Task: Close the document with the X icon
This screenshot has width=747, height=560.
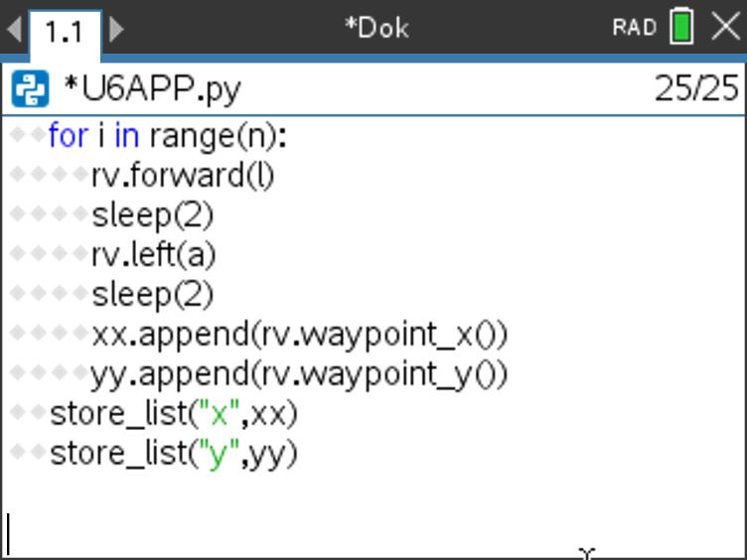Action: coord(726,27)
